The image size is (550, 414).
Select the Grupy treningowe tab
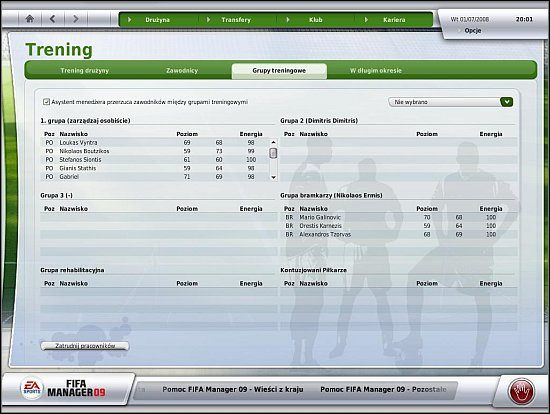pos(279,71)
